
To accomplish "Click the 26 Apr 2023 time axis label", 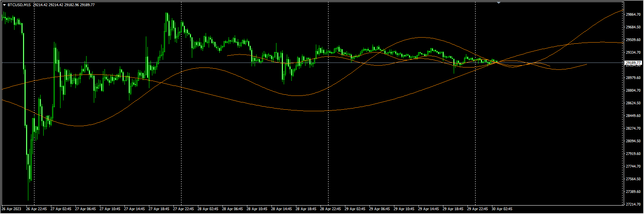I will tap(11, 209).
